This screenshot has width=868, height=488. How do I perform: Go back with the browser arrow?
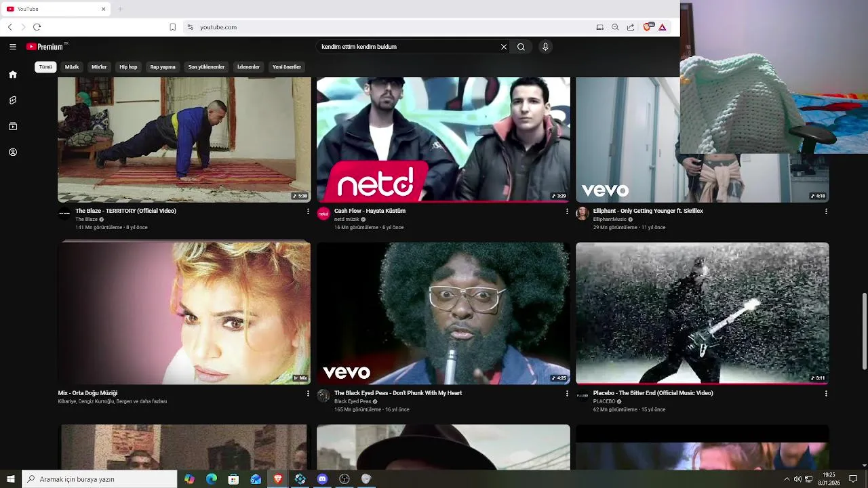pos(10,27)
